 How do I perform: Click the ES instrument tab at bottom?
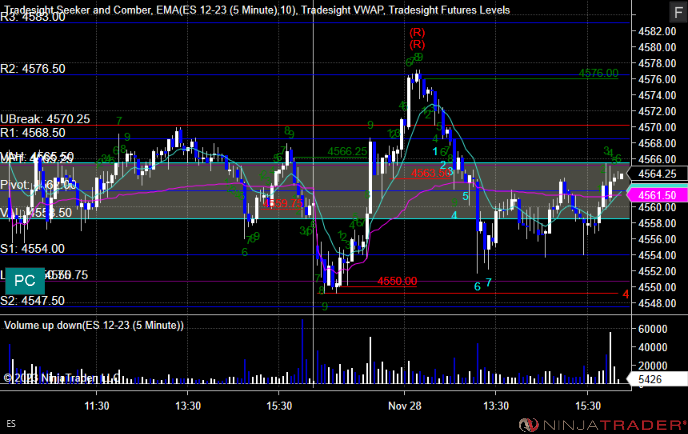click(11, 424)
